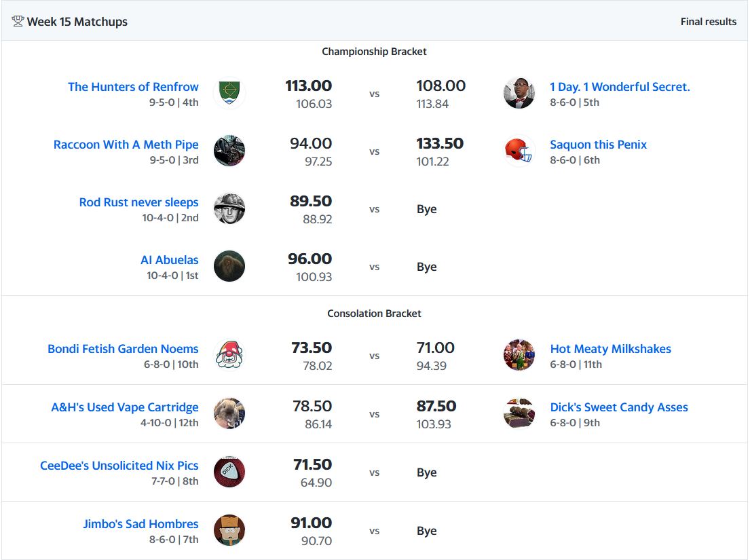Click the Jimbo's Sad Hombres avatar
Viewport: 750px width, 560px height.
click(x=229, y=530)
